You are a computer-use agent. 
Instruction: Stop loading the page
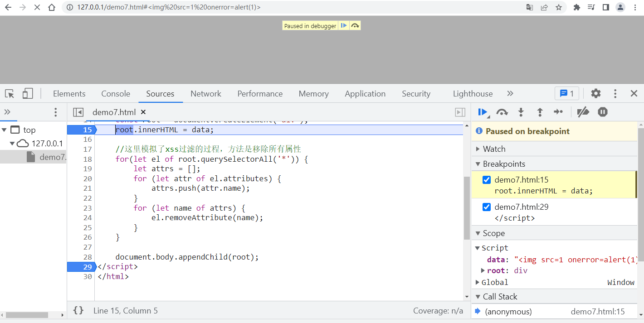(37, 7)
